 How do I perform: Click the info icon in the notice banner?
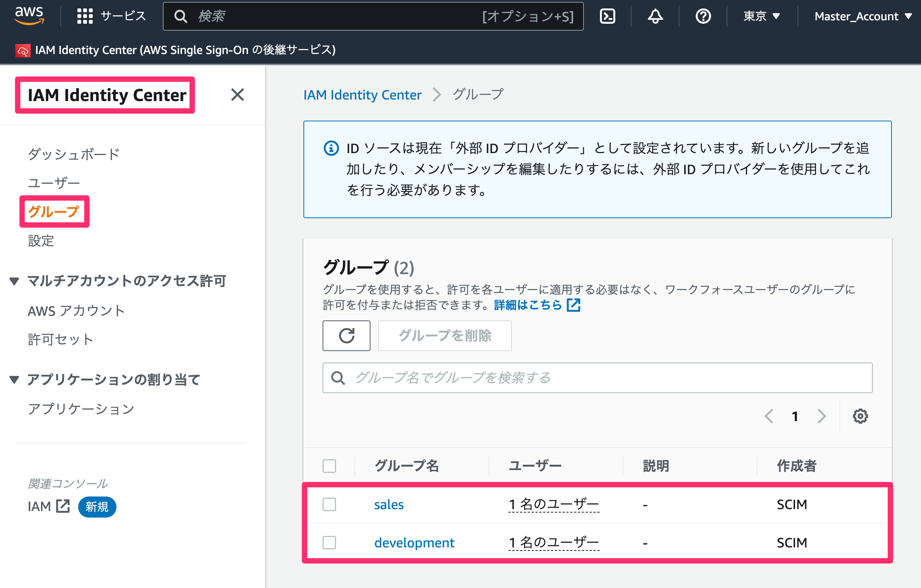pos(331,148)
